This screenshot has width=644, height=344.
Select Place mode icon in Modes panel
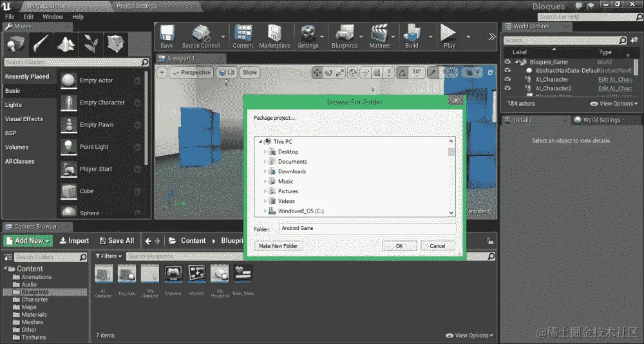[15, 44]
